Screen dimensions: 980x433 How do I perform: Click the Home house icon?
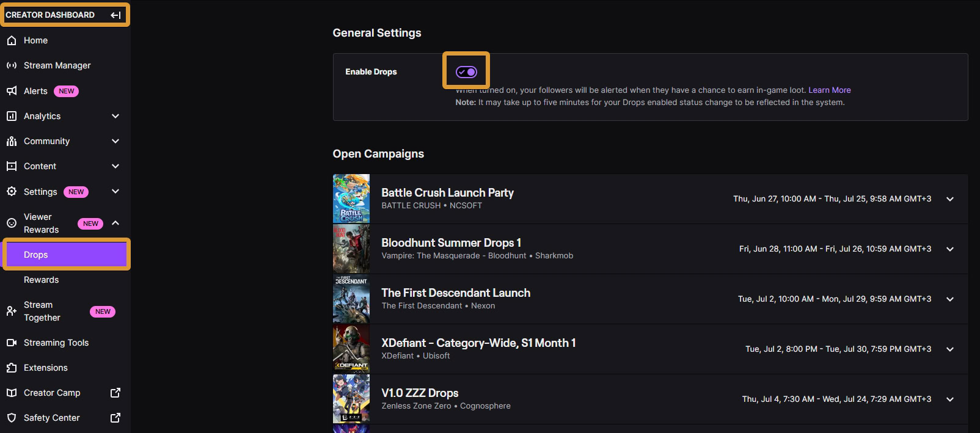[x=12, y=40]
